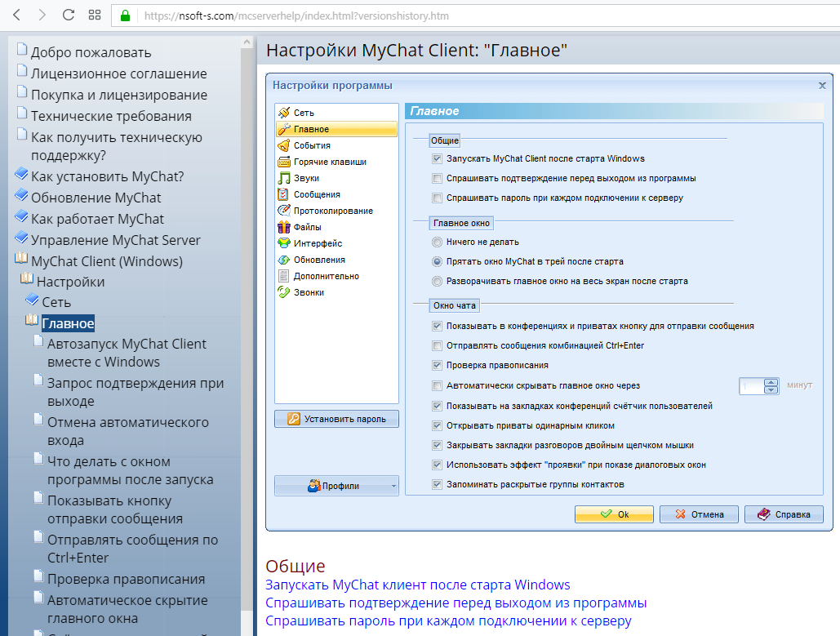The height and width of the screenshot is (636, 840).
Task: Enable Спрашивать пароль при каждом подключении
Action: pos(438,198)
